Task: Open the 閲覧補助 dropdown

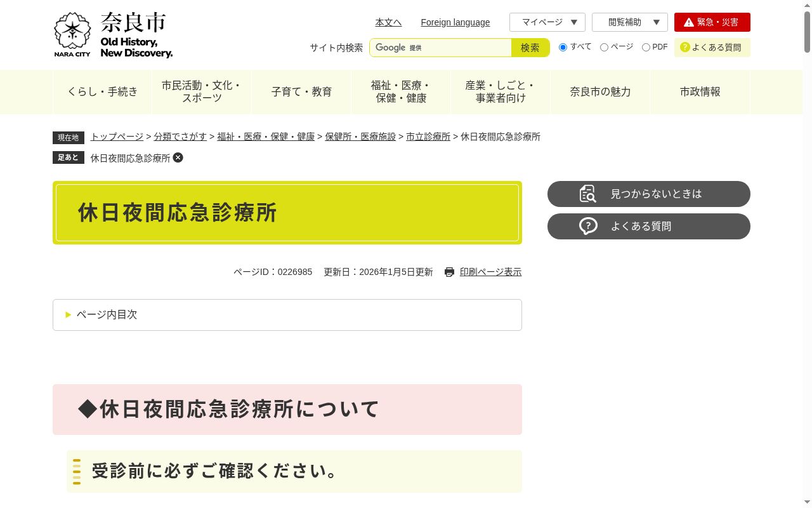Action: tap(630, 22)
